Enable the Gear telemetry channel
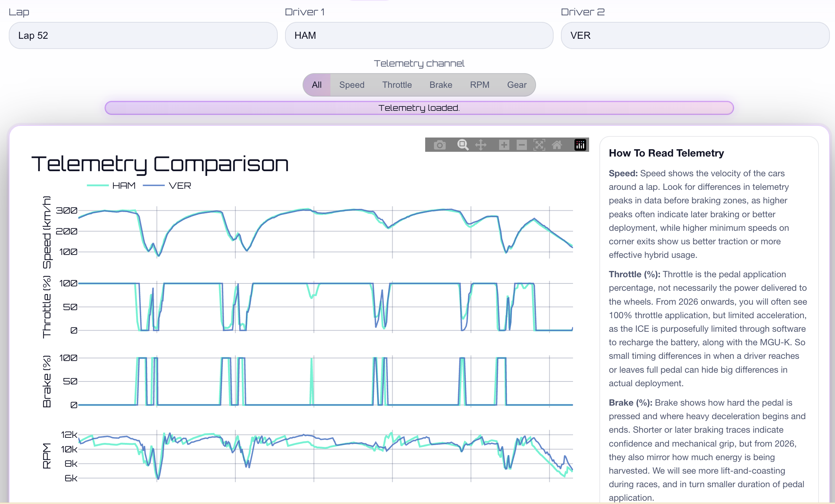 tap(517, 84)
